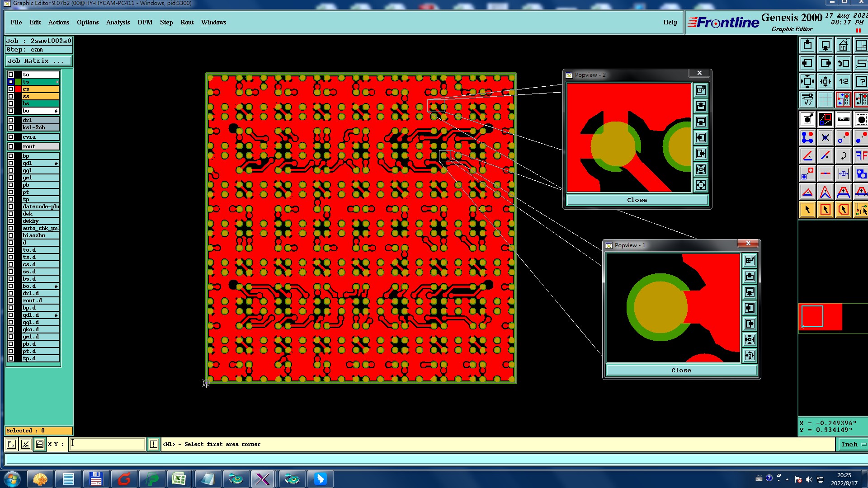Open the Inch units dropdown
Image resolution: width=868 pixels, height=488 pixels.
(x=853, y=444)
